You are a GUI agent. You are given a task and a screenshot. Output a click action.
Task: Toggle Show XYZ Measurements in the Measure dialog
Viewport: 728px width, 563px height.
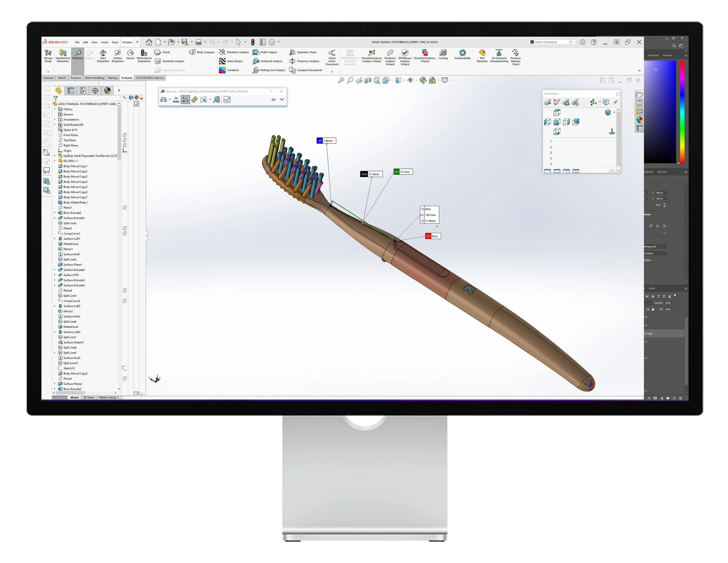185,99
